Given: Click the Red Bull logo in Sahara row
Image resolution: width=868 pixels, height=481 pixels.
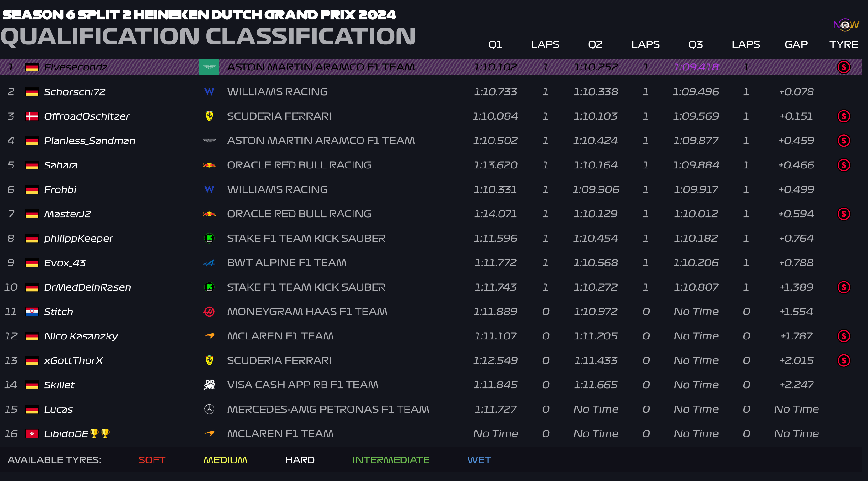Looking at the screenshot, I should (x=209, y=165).
